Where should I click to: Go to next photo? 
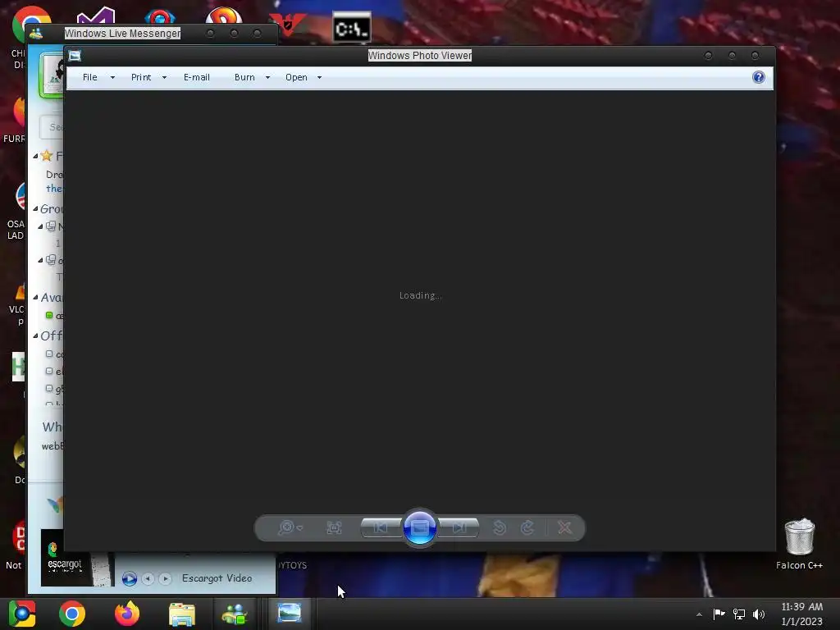point(459,527)
